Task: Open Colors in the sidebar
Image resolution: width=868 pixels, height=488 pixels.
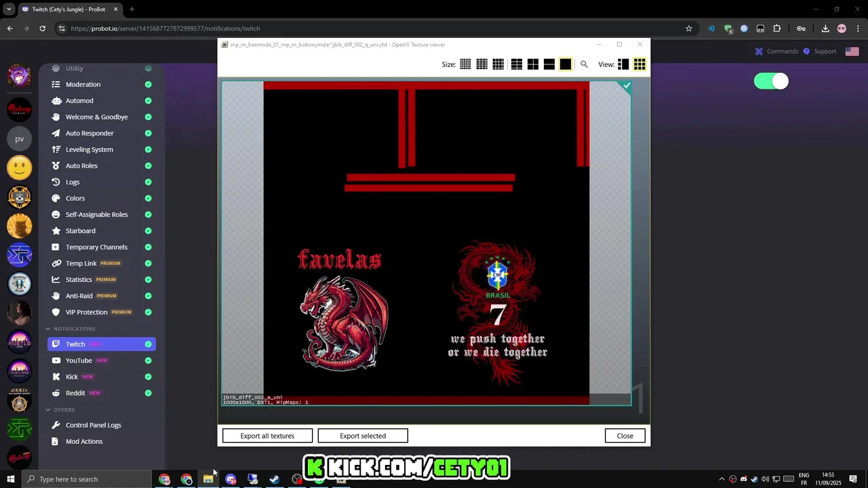Action: click(x=75, y=199)
